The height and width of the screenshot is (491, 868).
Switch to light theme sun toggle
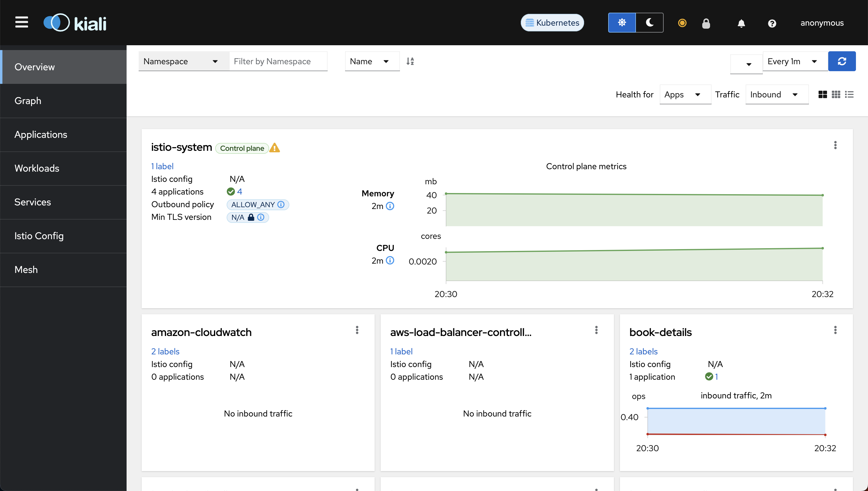click(622, 23)
